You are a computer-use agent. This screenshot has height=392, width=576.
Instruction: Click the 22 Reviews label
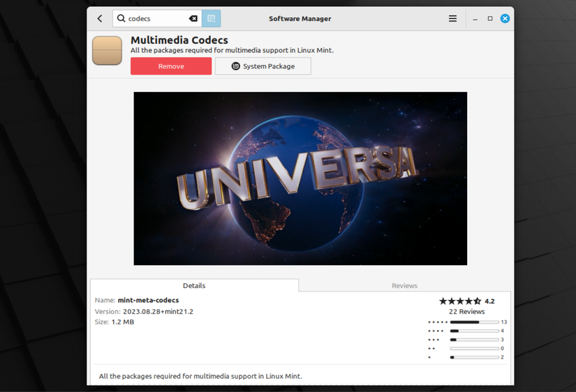[466, 312]
